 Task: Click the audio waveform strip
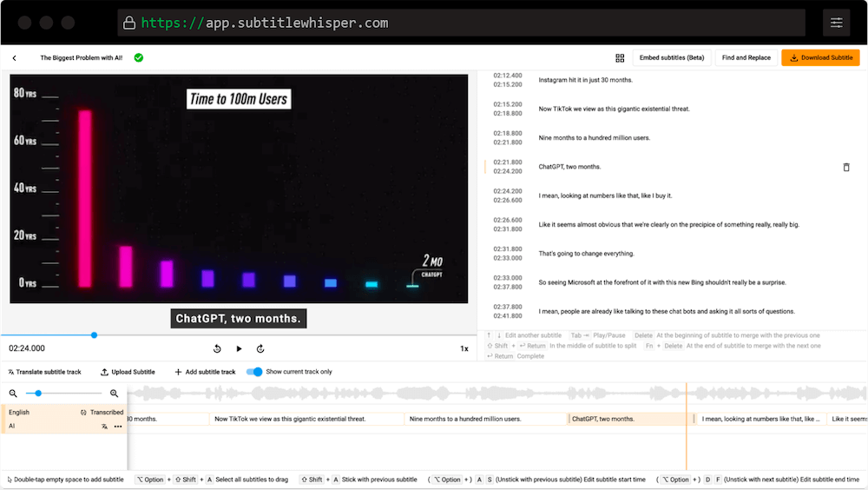(x=496, y=394)
